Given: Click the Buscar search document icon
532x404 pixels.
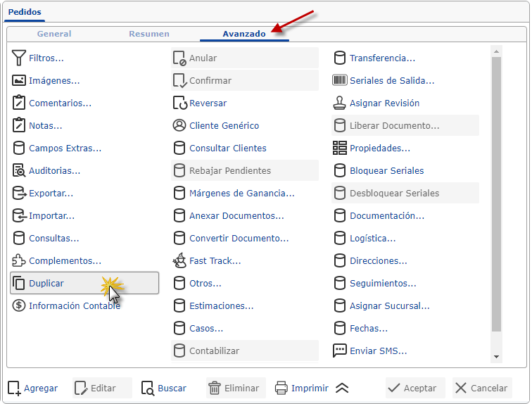Looking at the screenshot, I should click(x=148, y=388).
